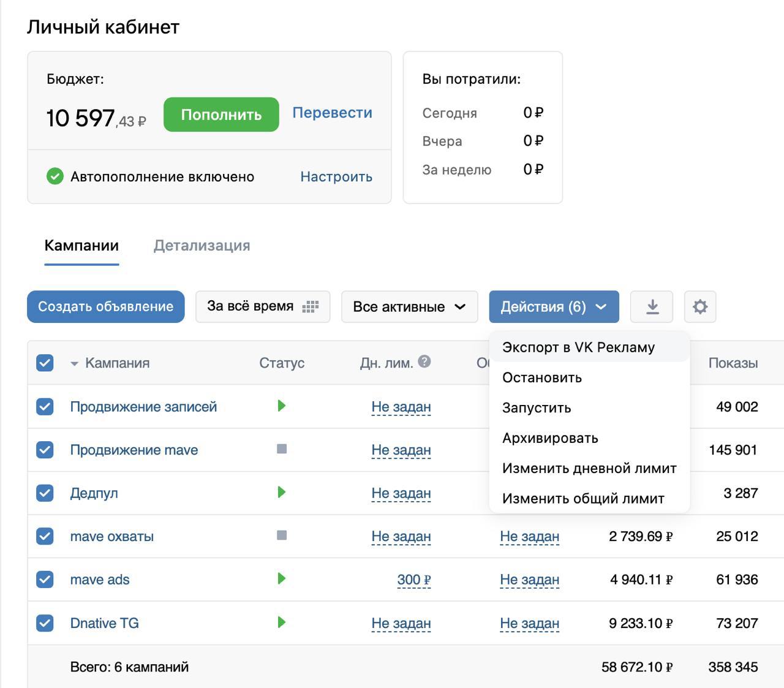This screenshot has height=688, width=784.
Task: Select Архивировать in the actions menu
Action: [x=550, y=438]
